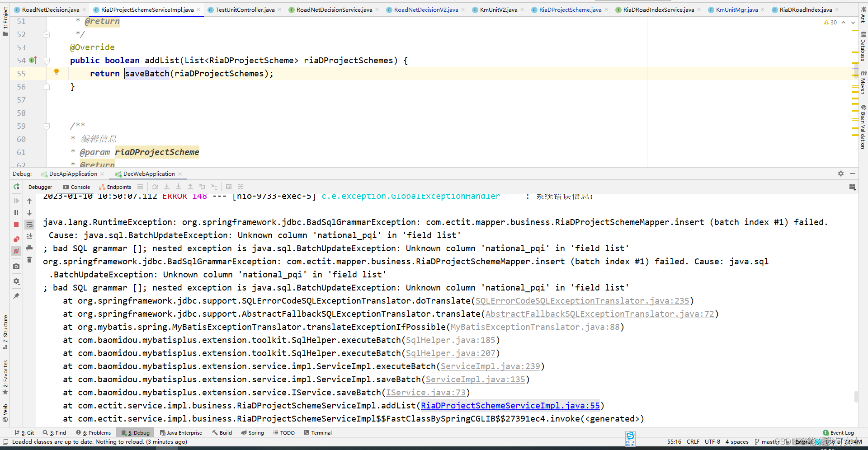Image resolution: width=868 pixels, height=450 pixels.
Task: Click show execution point lines icon
Action: click(x=140, y=187)
